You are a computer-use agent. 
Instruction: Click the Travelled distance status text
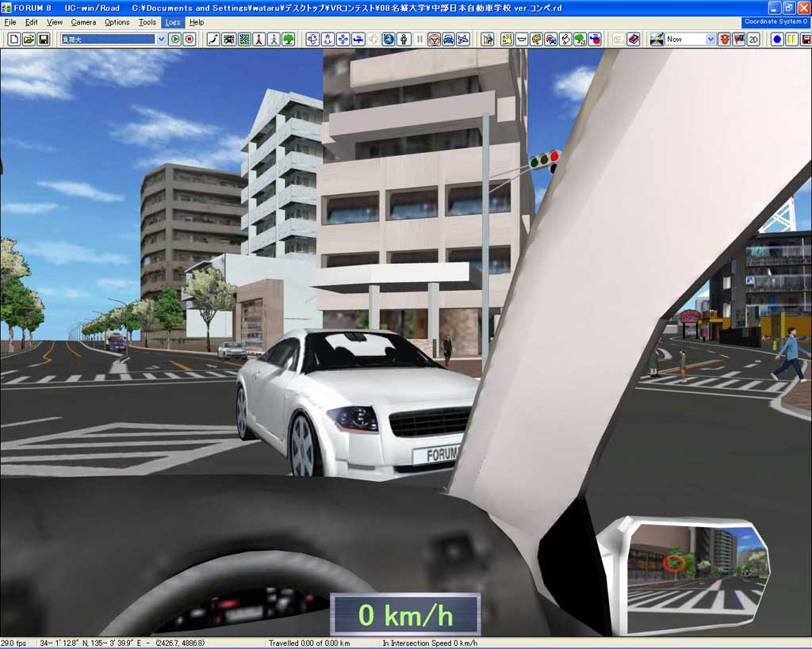pos(309,643)
